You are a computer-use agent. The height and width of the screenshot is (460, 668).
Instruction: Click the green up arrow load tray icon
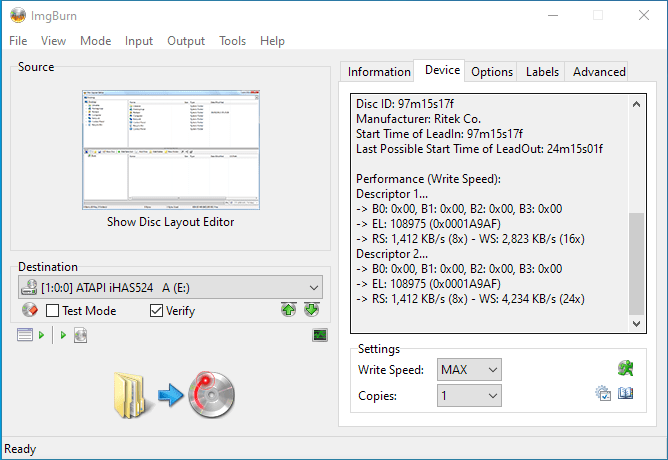click(289, 310)
